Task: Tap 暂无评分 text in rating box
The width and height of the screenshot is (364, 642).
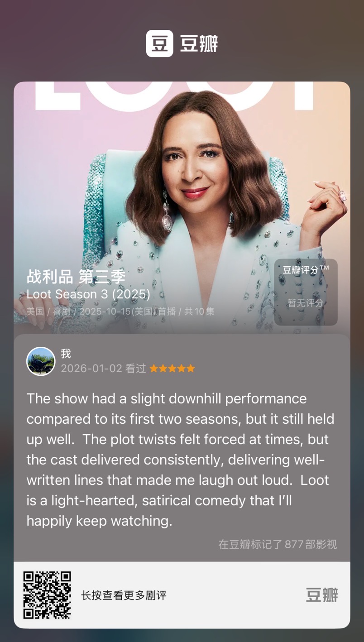Action: (x=306, y=303)
